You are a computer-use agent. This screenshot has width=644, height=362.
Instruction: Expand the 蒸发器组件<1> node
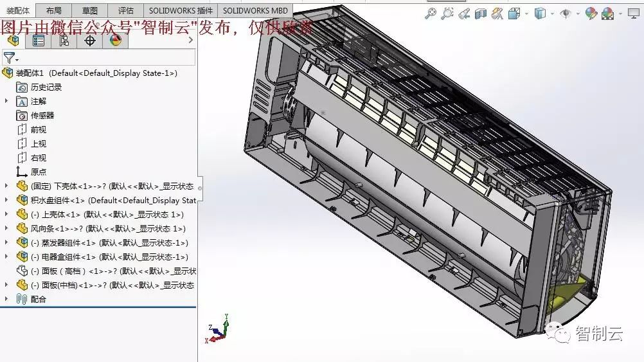click(x=6, y=242)
